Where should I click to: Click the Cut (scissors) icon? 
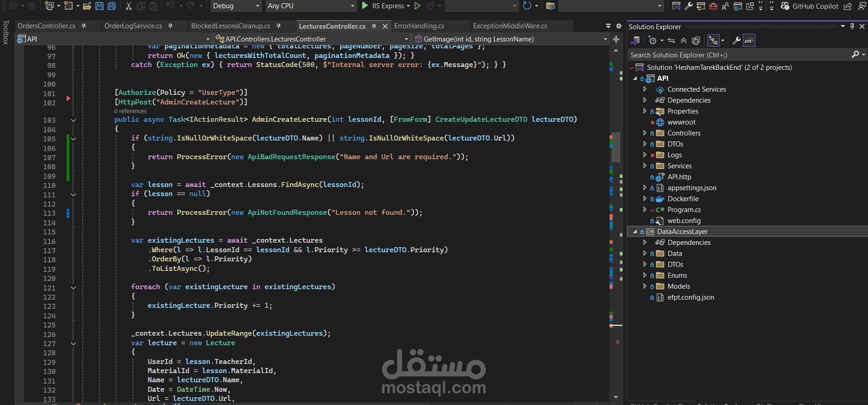point(128,6)
